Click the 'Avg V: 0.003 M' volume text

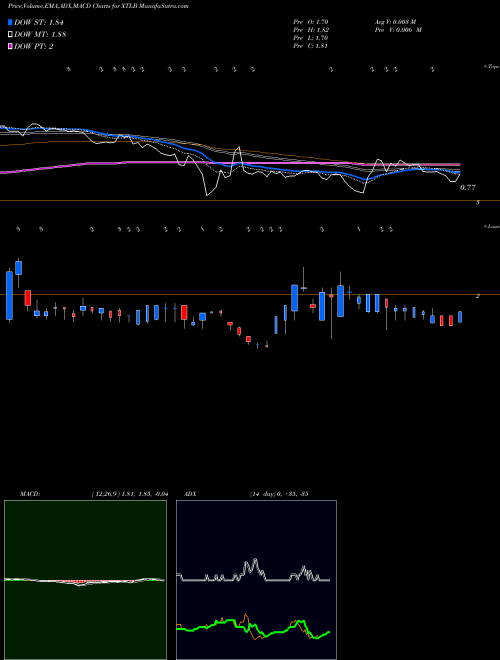[x=395, y=22]
